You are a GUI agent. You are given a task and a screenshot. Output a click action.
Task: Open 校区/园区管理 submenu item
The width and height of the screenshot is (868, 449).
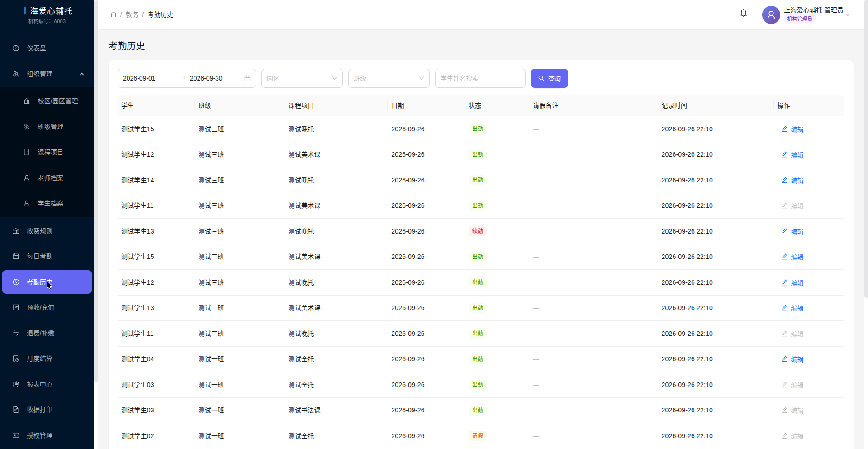pyautogui.click(x=47, y=101)
